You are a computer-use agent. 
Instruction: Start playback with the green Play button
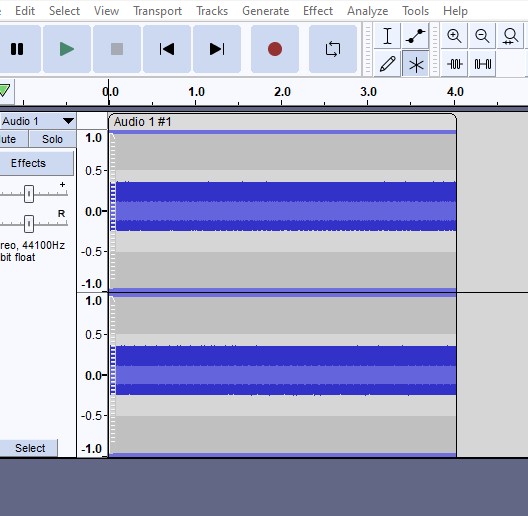coord(67,49)
